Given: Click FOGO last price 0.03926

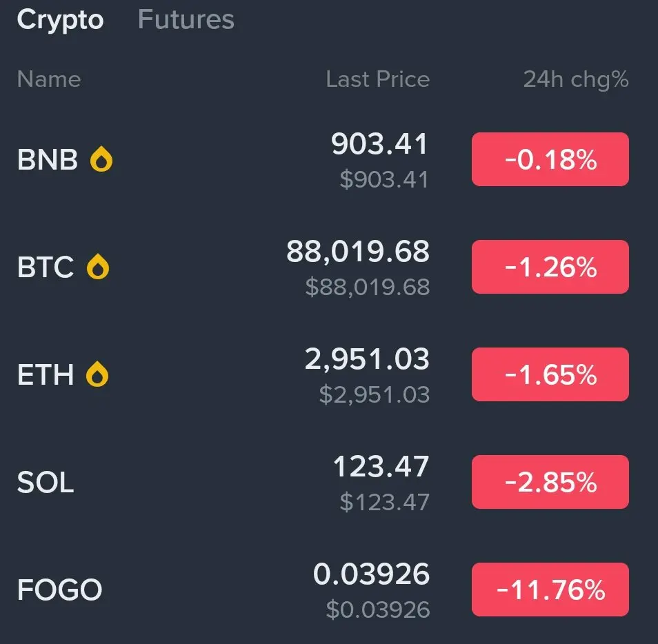Looking at the screenshot, I should (371, 574).
